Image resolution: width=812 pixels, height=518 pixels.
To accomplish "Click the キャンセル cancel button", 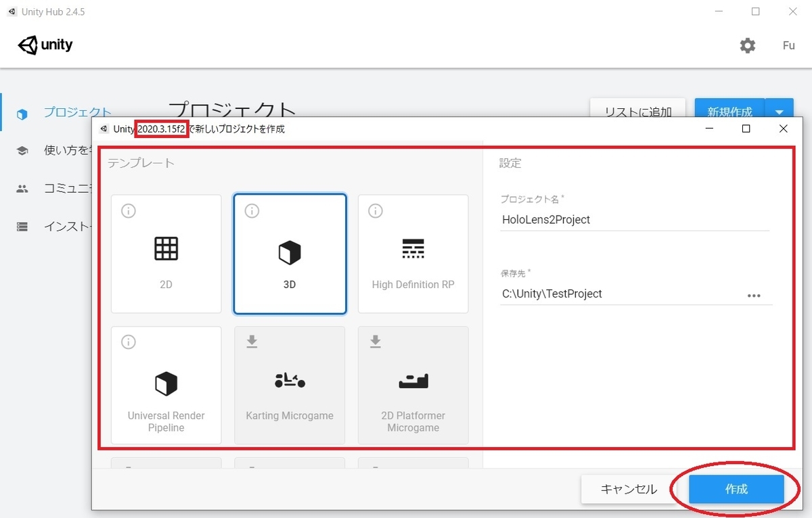I will click(x=629, y=489).
